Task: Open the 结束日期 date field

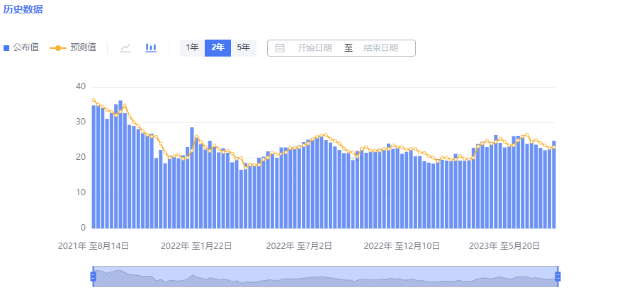Action: click(380, 48)
